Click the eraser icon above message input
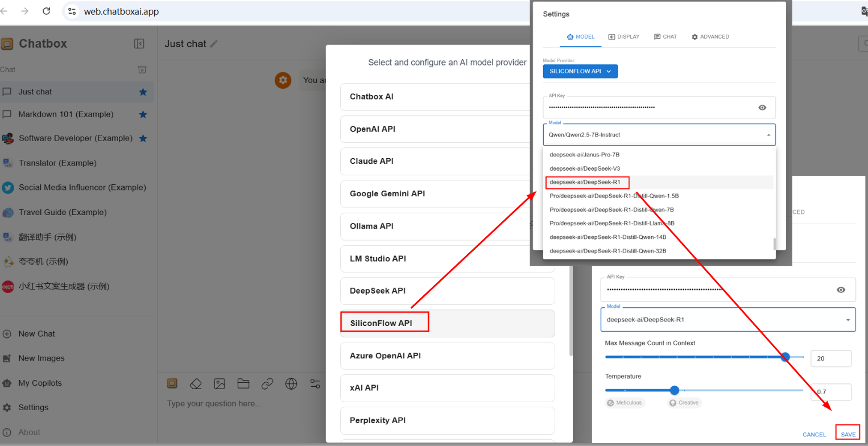 tap(196, 383)
